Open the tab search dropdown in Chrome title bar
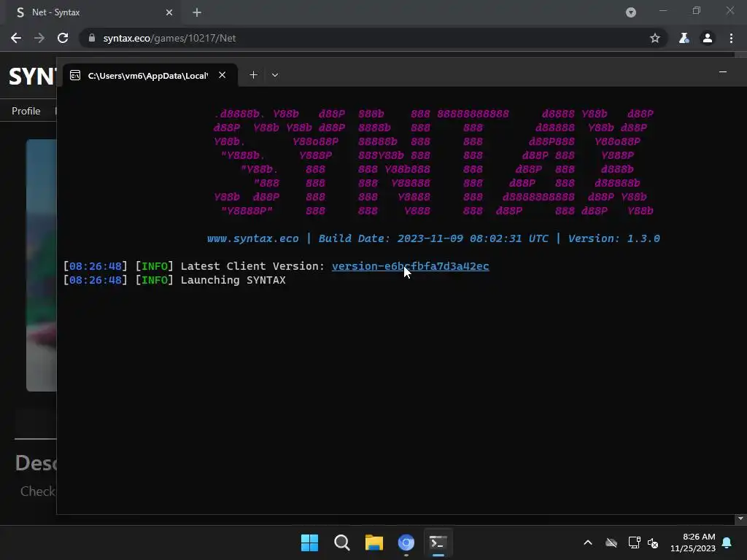 (631, 12)
